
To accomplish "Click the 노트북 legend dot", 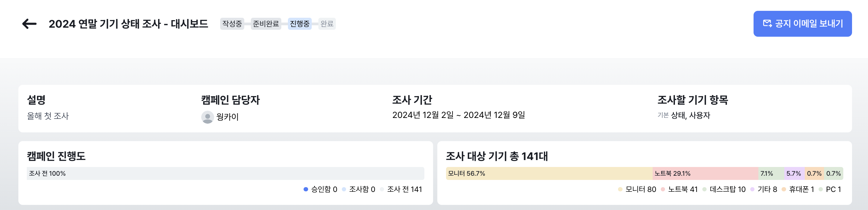I will pos(663,190).
